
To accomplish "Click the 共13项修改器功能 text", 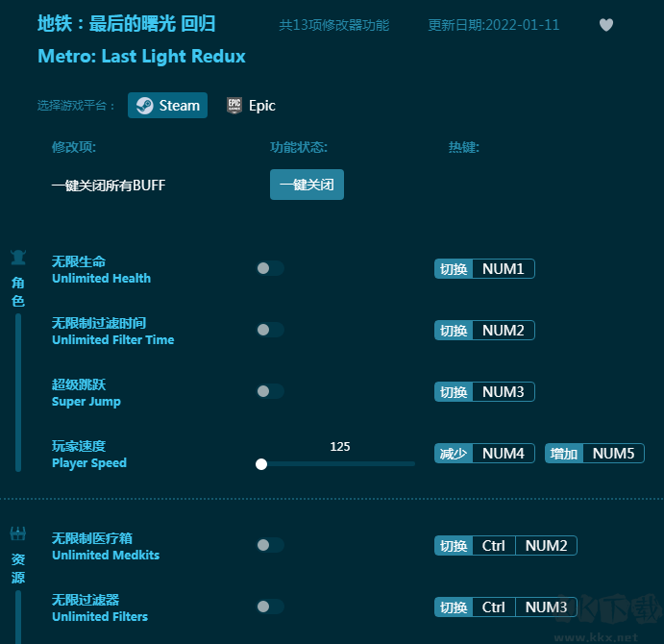I will [x=334, y=25].
